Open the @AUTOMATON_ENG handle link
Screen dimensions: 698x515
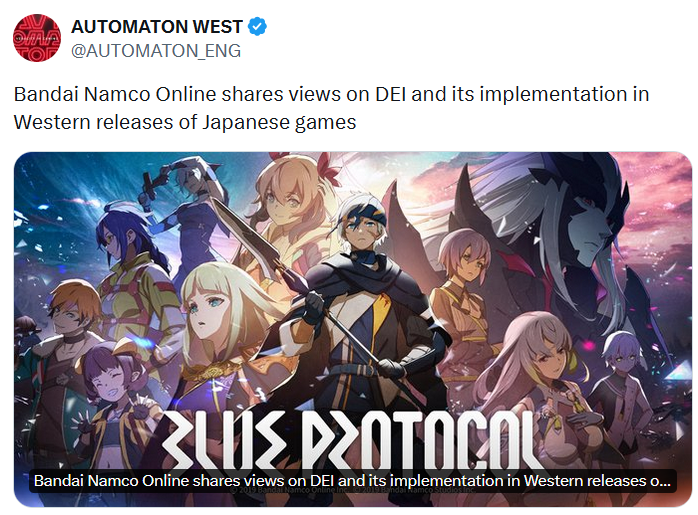point(156,51)
